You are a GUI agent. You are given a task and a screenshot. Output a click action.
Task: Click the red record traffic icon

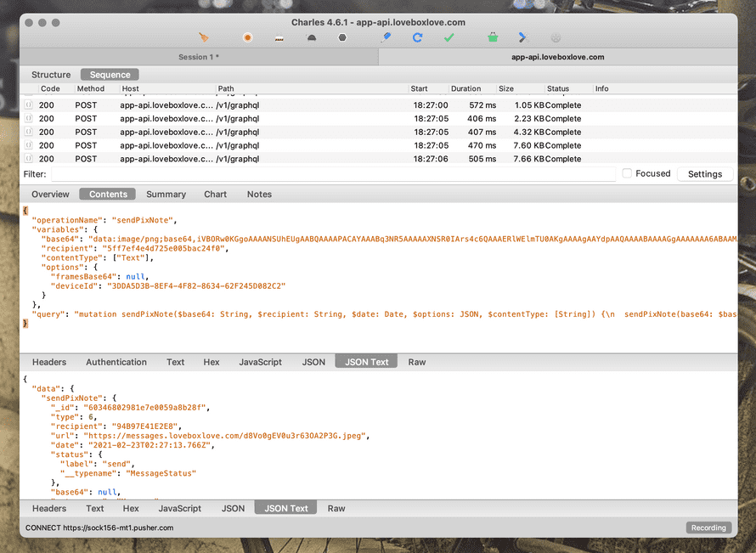pos(246,37)
